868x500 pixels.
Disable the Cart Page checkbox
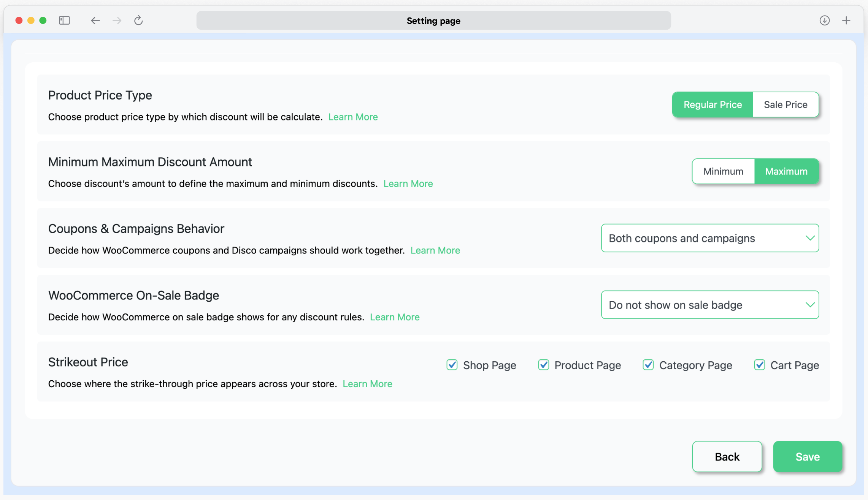click(x=759, y=365)
